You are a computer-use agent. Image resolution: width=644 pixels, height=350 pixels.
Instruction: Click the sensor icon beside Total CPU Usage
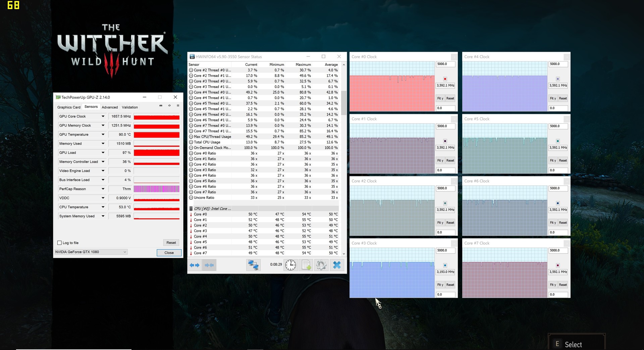[x=191, y=142]
